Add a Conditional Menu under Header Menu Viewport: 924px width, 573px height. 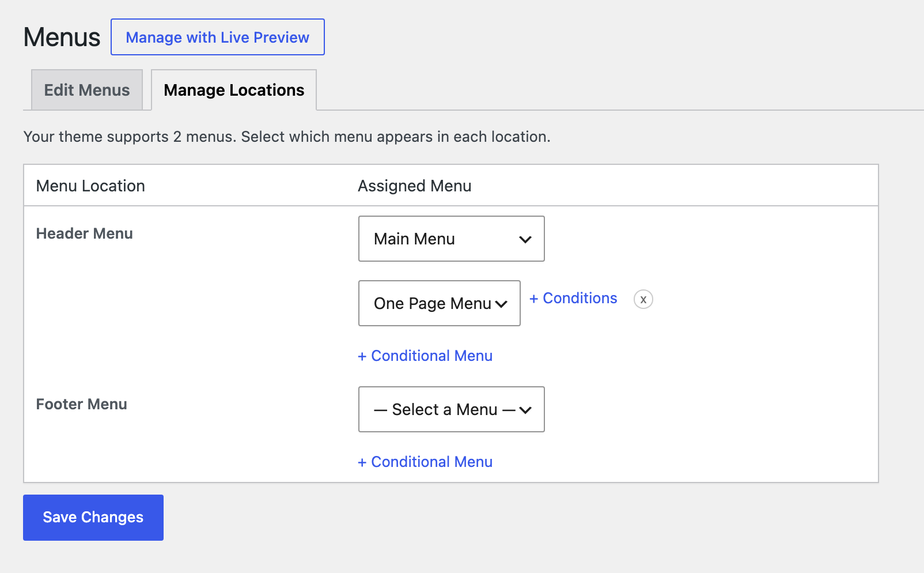pyautogui.click(x=425, y=356)
